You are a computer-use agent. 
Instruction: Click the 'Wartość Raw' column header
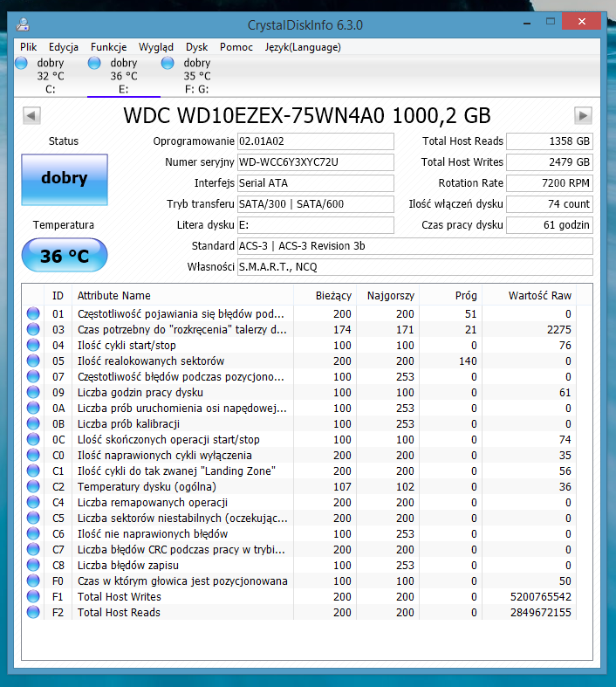coord(530,296)
